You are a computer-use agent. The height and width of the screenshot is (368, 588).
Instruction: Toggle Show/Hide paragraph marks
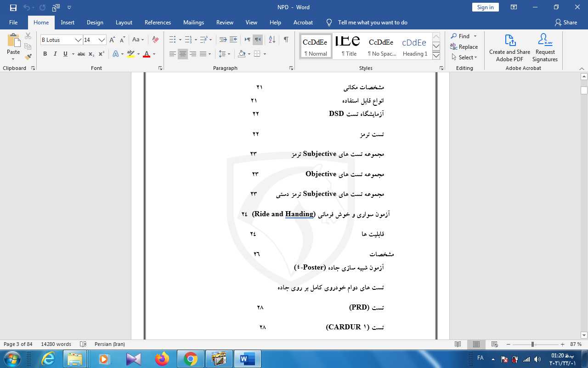286,40
